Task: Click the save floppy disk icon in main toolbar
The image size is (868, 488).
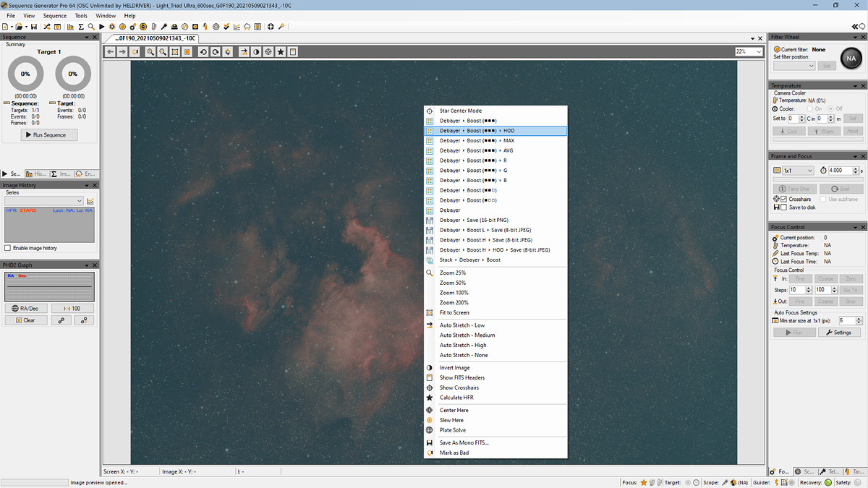Action: coord(33,27)
